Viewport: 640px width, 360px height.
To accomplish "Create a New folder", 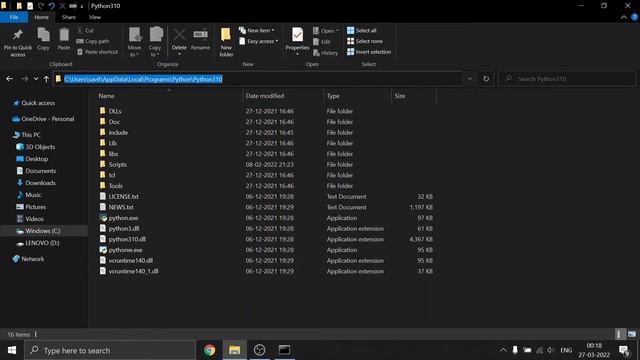I will pyautogui.click(x=226, y=42).
